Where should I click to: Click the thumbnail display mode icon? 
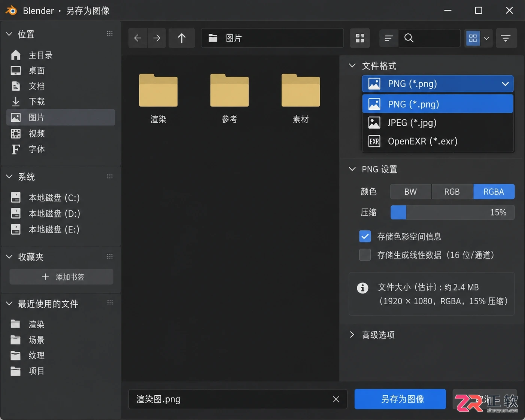[473, 38]
